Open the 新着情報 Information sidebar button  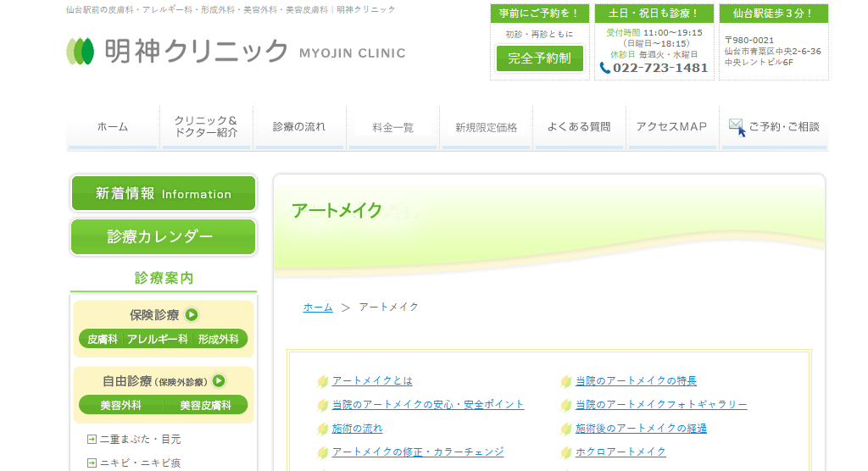tap(163, 194)
